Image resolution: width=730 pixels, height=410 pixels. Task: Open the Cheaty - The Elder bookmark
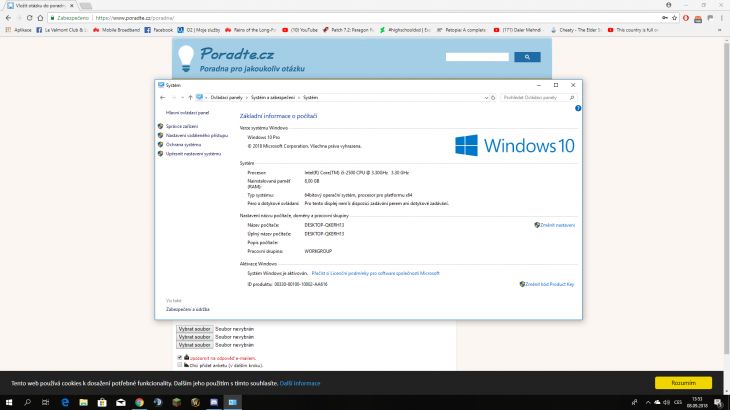576,30
